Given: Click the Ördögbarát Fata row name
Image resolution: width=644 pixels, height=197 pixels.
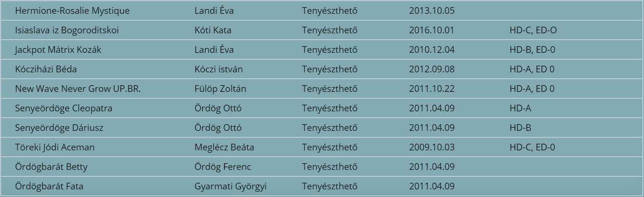Looking at the screenshot, I should [x=50, y=186].
